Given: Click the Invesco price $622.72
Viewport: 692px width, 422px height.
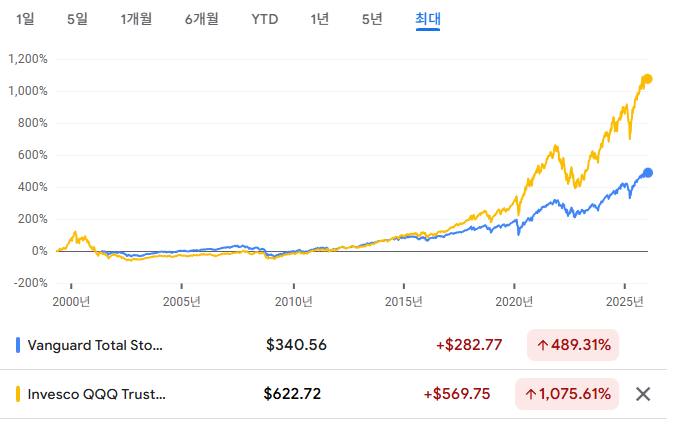Looking at the screenshot, I should [292, 394].
